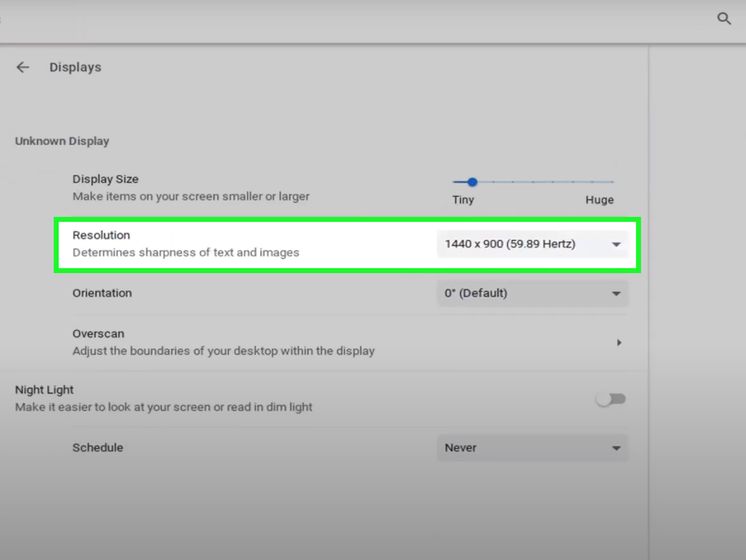Click the Tiny label under the slider
The width and height of the screenshot is (746, 560).
(463, 200)
